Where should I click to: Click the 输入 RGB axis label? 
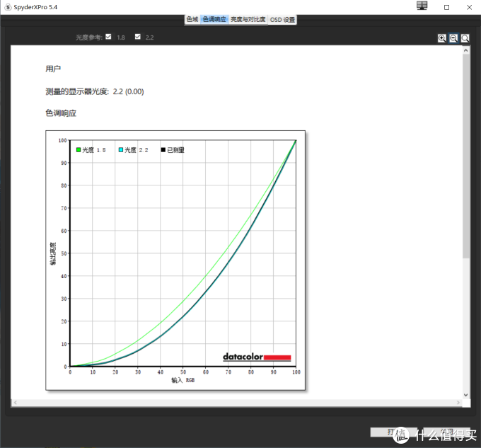pos(182,380)
